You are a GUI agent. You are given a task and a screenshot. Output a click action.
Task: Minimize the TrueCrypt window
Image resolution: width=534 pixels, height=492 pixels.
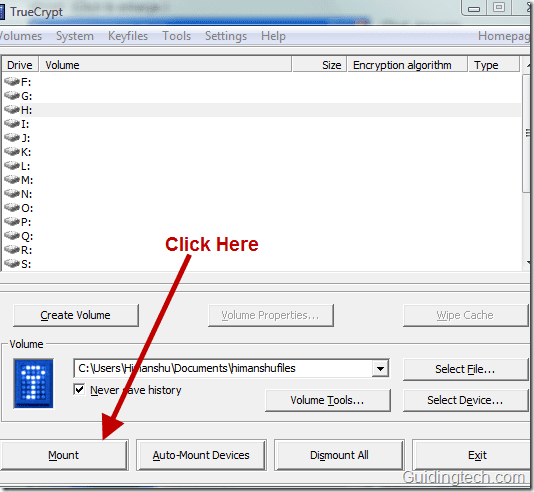(474, 8)
